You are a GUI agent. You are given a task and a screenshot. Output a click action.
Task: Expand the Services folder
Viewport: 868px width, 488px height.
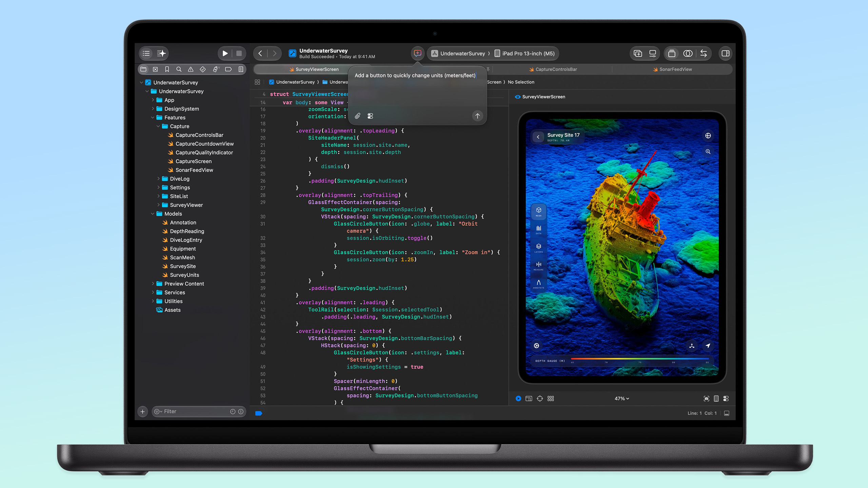[x=153, y=292]
